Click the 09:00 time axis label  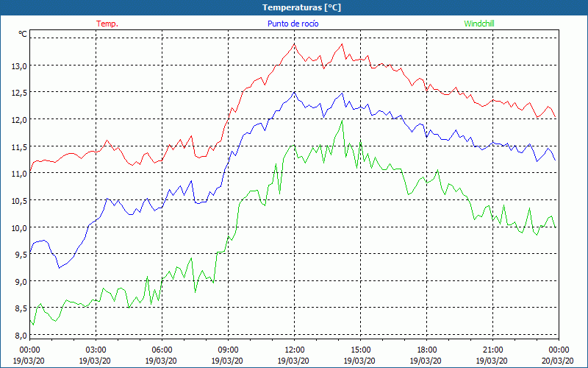tap(228, 350)
